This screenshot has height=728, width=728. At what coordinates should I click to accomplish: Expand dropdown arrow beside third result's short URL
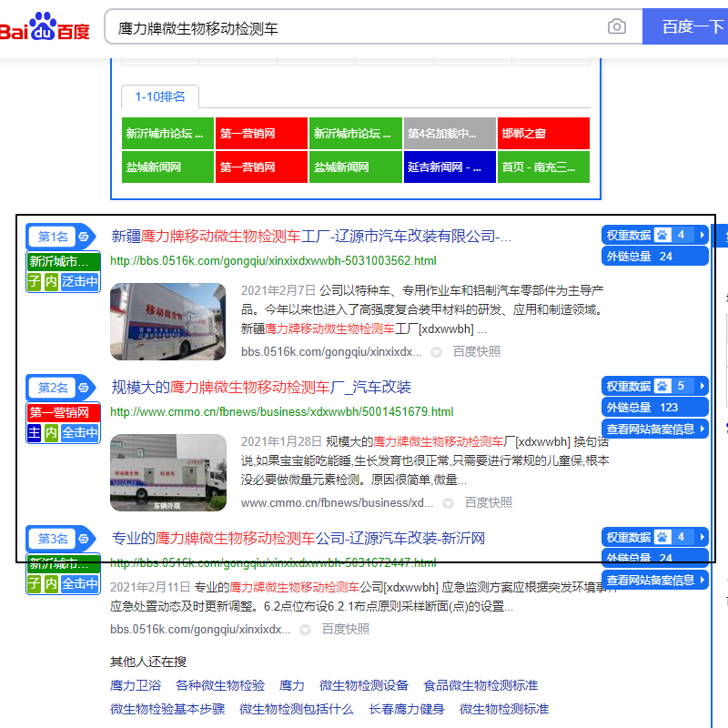pyautogui.click(x=305, y=630)
